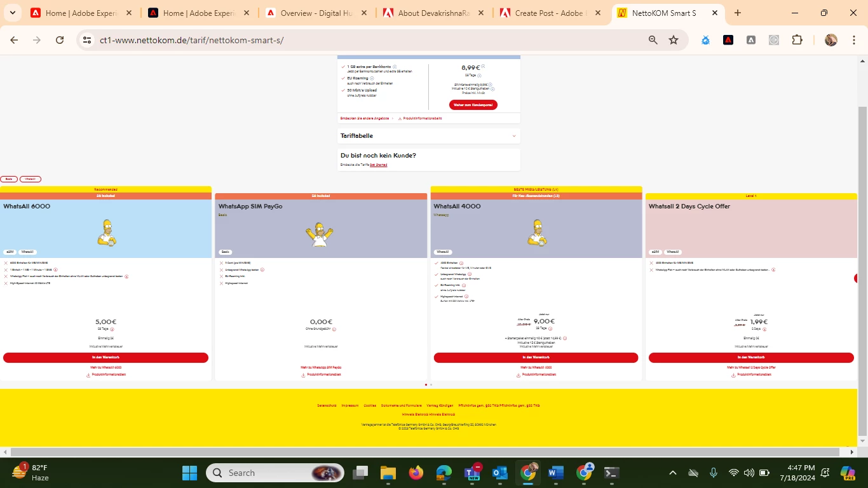The width and height of the screenshot is (868, 488).
Task: Open Chrome three-dot menu
Action: click(x=853, y=40)
